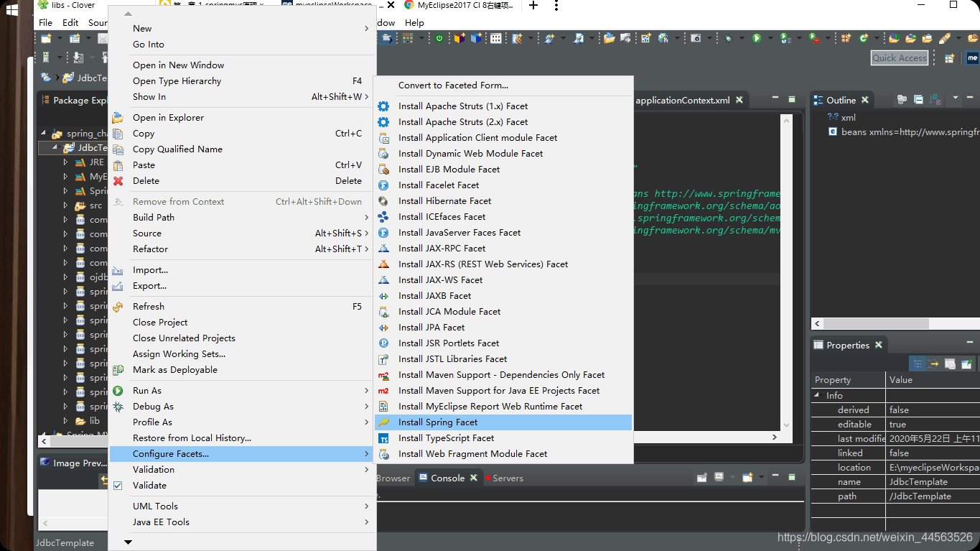Select Install Spring Facet
This screenshot has width=980, height=551.
click(503, 422)
